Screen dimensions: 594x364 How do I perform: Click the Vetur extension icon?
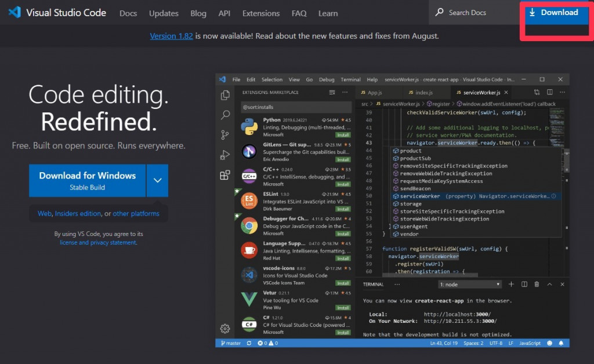pos(249,300)
